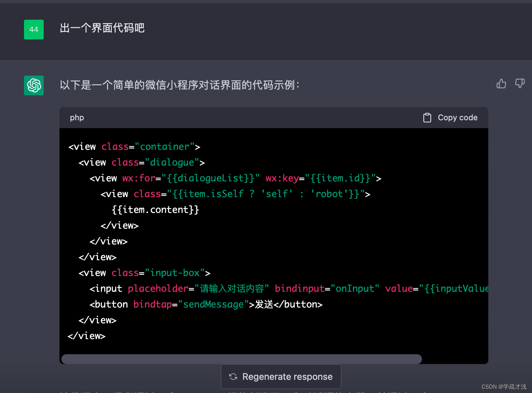The image size is (532, 393).
Task: Click the ChatGPT logo avatar
Action: (x=34, y=85)
